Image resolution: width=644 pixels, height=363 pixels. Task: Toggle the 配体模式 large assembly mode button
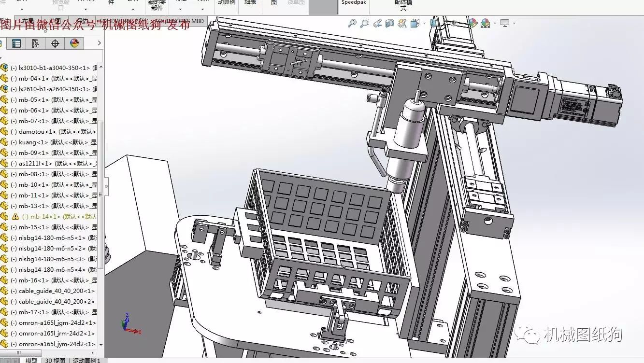[403, 5]
